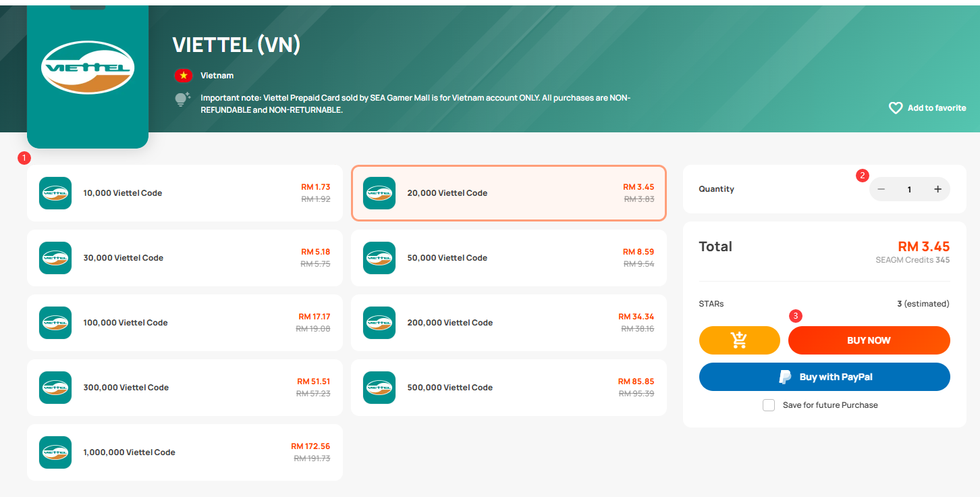
Task: Select the 20,000 Viettel Code label
Action: click(447, 193)
